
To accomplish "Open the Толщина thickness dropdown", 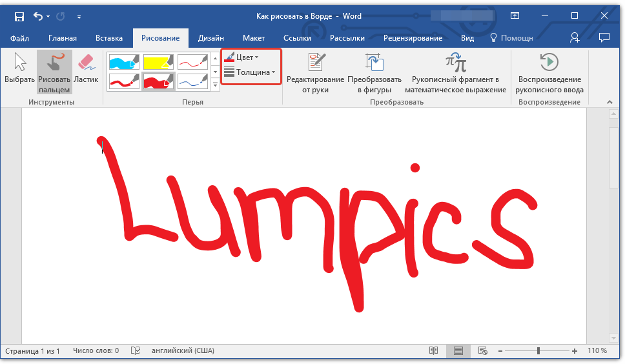I will point(250,72).
